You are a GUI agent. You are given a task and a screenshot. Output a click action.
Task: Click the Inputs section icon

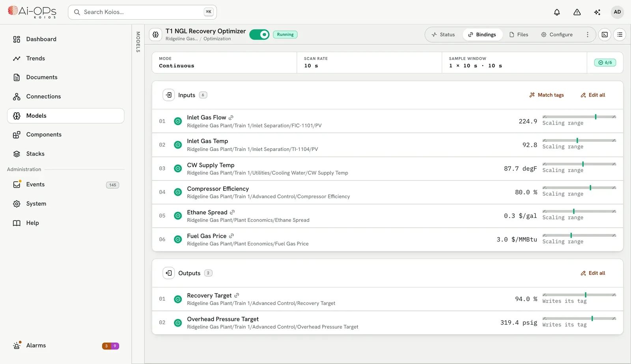click(x=169, y=95)
